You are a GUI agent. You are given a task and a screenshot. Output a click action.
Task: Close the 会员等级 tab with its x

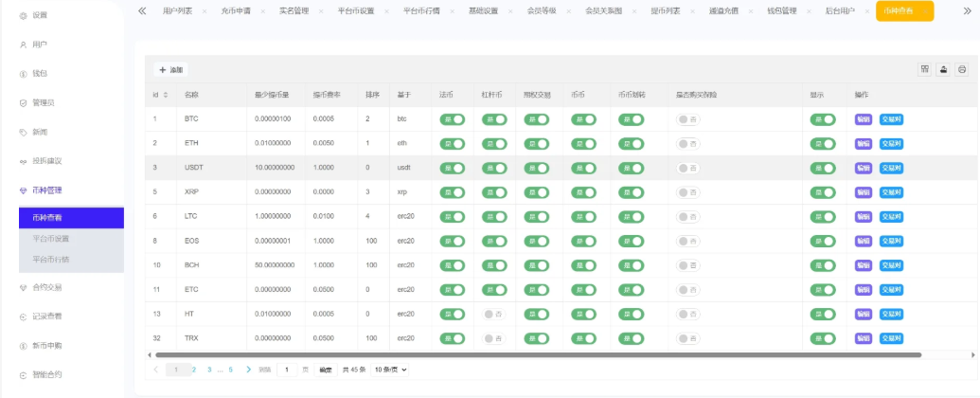pos(568,11)
